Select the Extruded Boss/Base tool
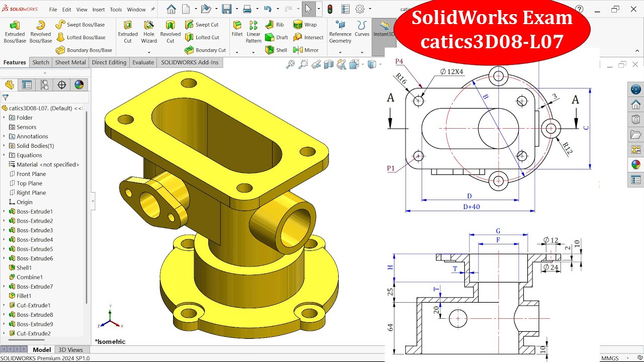Viewport: 644px width, 362px height. tap(15, 32)
